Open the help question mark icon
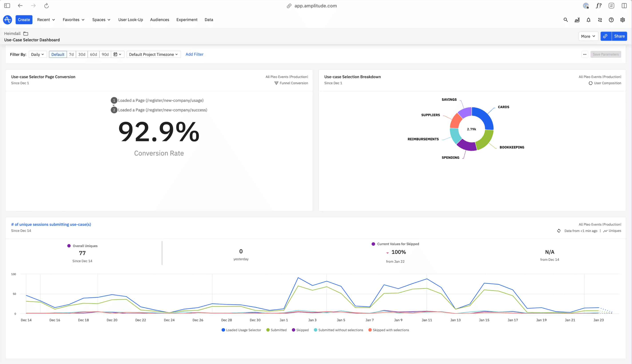Viewport: 632px width, 364px height. 611,20
